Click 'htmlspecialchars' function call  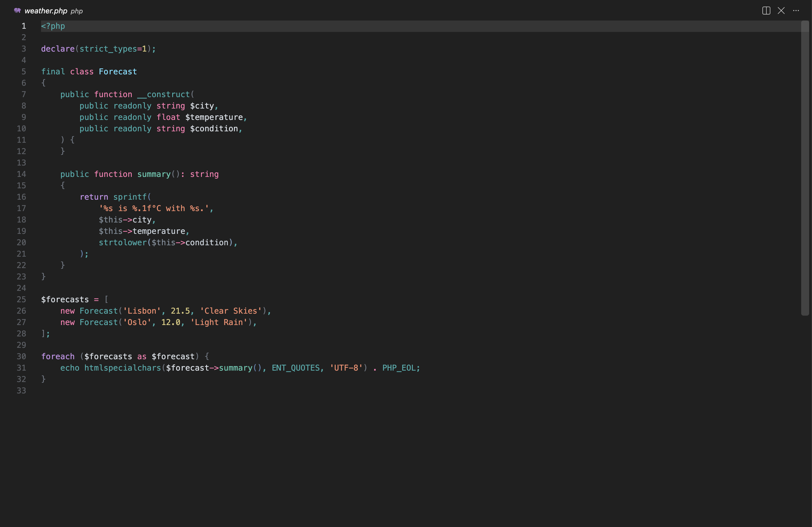click(123, 368)
